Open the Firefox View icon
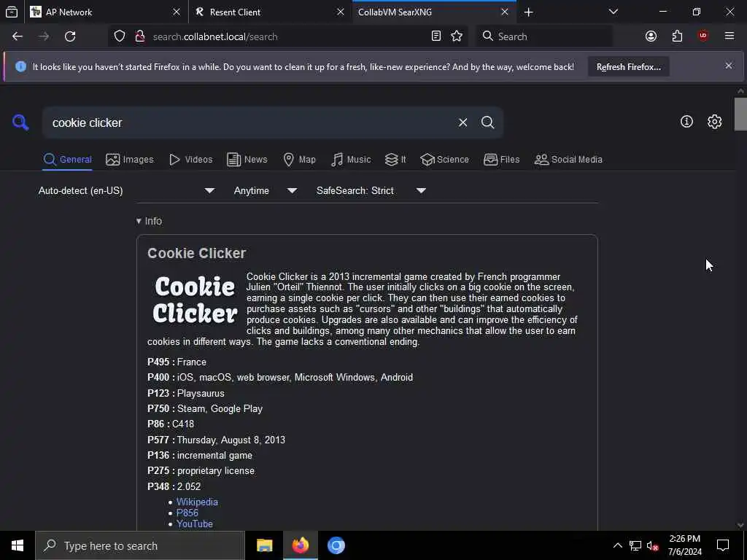Image resolution: width=747 pixels, height=560 pixels. click(12, 12)
